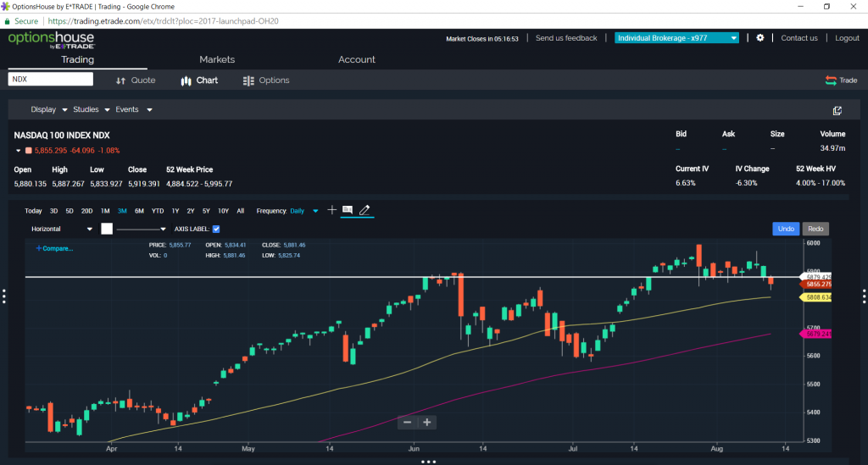This screenshot has height=465, width=868.
Task: Open the white line color swatch
Action: point(107,229)
